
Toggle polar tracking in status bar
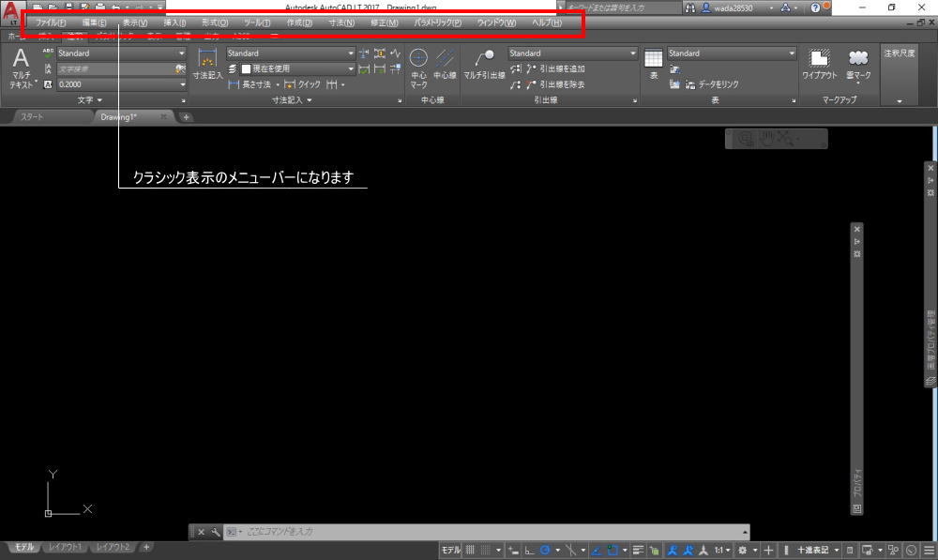tap(545, 551)
